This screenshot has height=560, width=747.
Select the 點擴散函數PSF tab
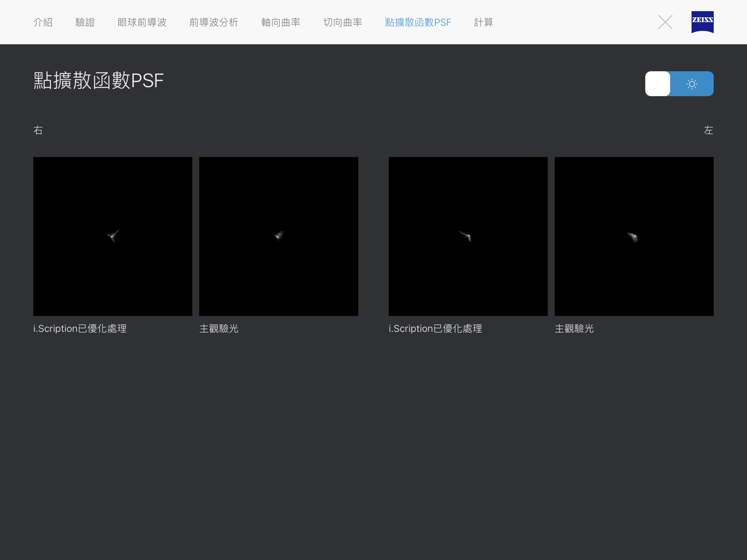[418, 22]
